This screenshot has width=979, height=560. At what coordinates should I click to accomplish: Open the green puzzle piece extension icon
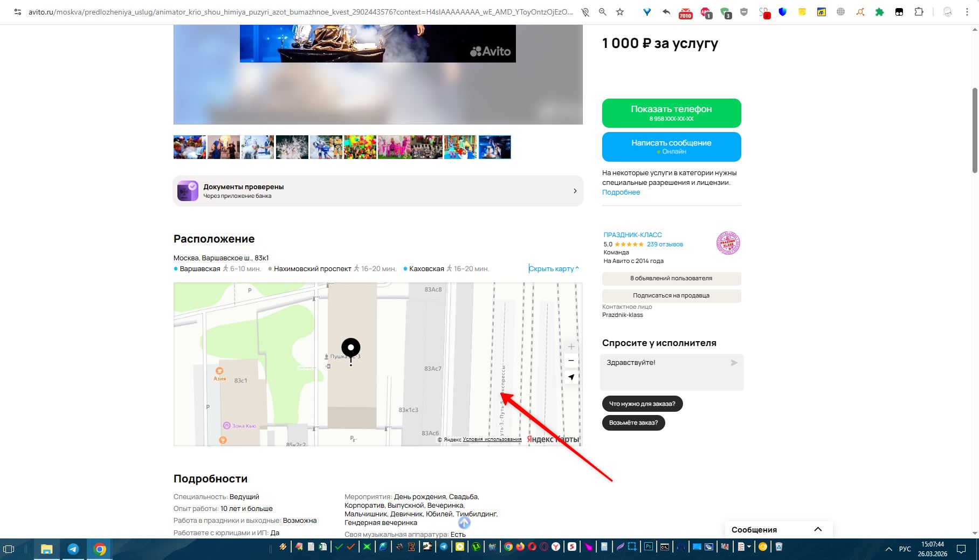(880, 12)
